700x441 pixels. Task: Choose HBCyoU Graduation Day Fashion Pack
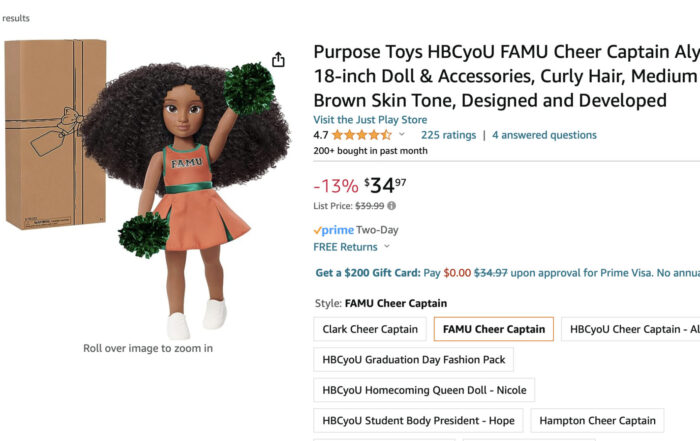[414, 359]
